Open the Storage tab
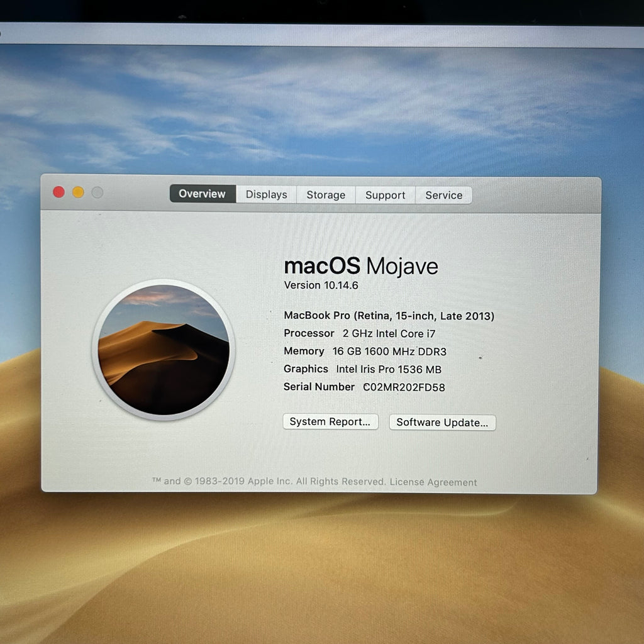Image resolution: width=644 pixels, height=644 pixels. 326,195
